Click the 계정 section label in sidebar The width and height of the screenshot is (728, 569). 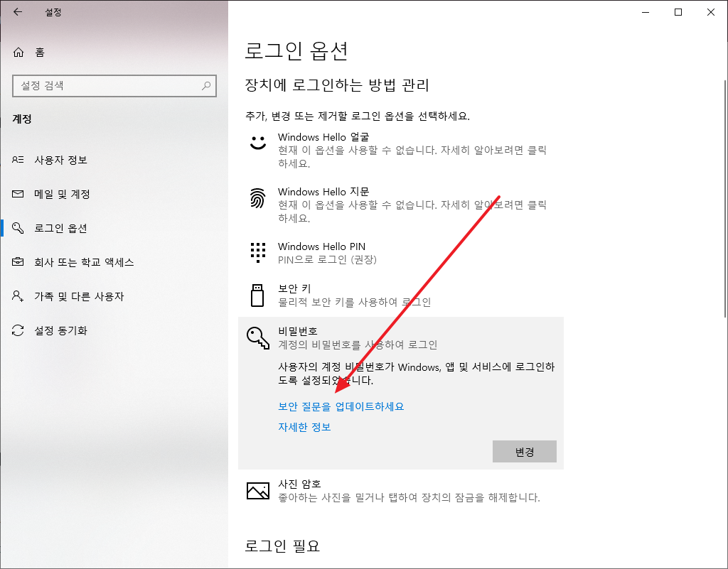(22, 119)
